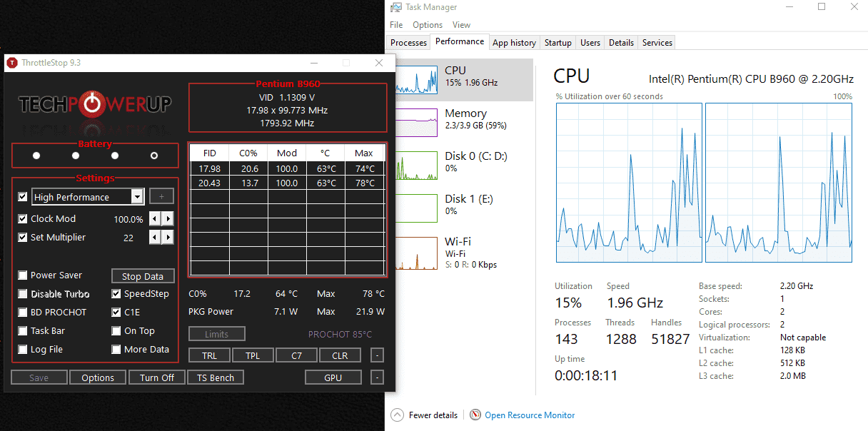The height and width of the screenshot is (431, 868).
Task: Click the GPU button
Action: (x=333, y=377)
